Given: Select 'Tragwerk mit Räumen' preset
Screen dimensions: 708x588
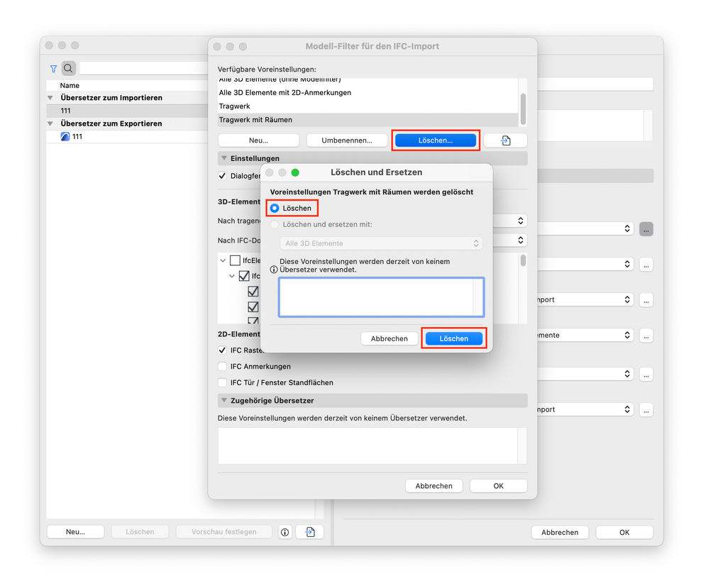Looking at the screenshot, I should pos(368,120).
